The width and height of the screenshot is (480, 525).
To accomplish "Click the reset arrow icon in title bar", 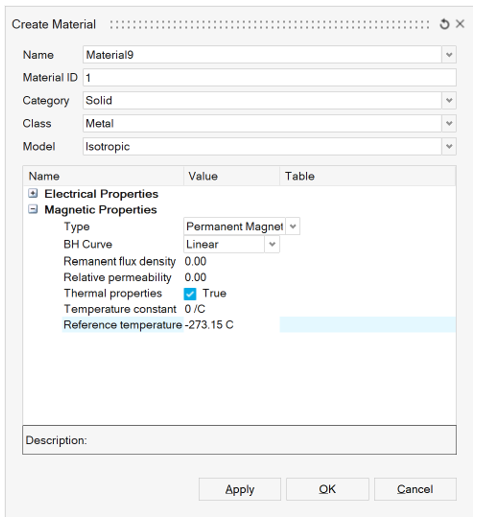I will 444,24.
